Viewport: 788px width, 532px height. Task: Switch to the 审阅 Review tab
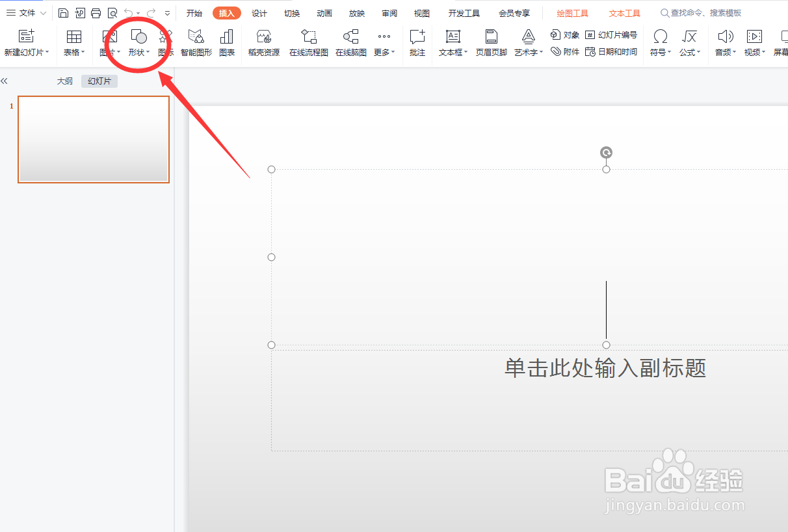[x=389, y=13]
